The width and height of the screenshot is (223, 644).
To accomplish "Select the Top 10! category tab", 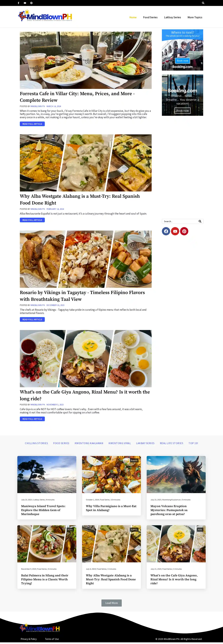I will point(193,443).
